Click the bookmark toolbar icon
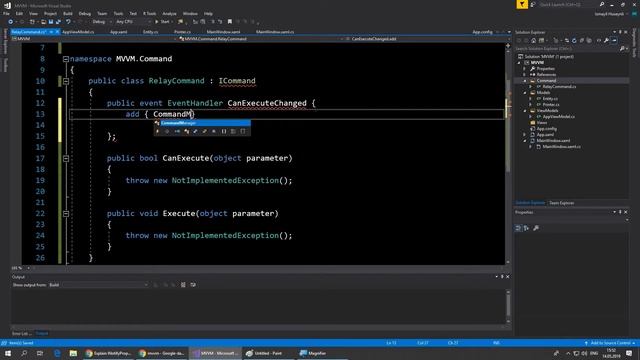Viewport: 640px width, 360px height. (x=230, y=22)
